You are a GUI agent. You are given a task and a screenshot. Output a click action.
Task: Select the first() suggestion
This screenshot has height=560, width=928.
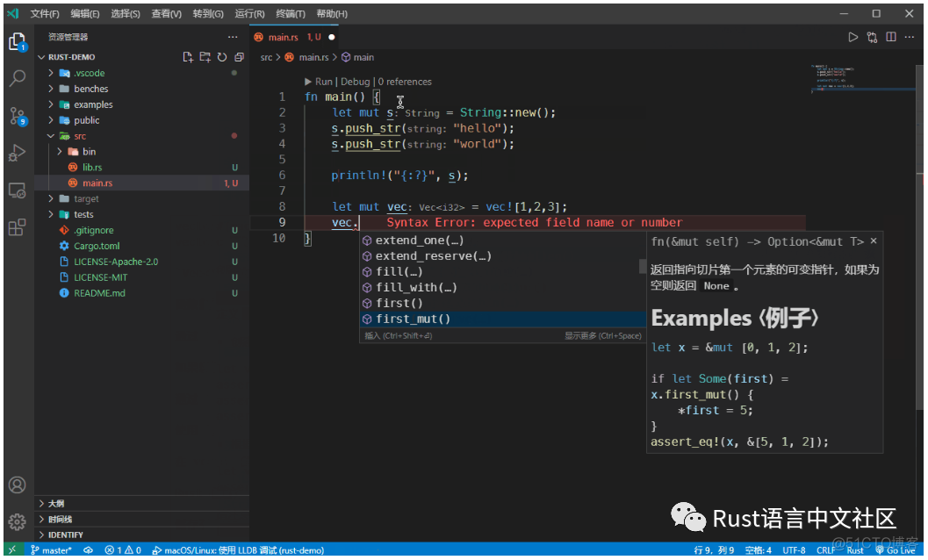[x=502, y=303]
